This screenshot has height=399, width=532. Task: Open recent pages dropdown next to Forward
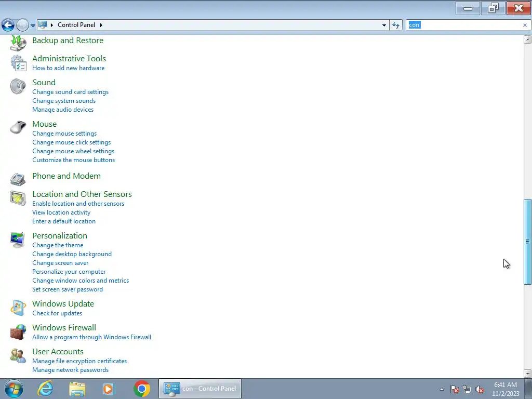tap(33, 25)
